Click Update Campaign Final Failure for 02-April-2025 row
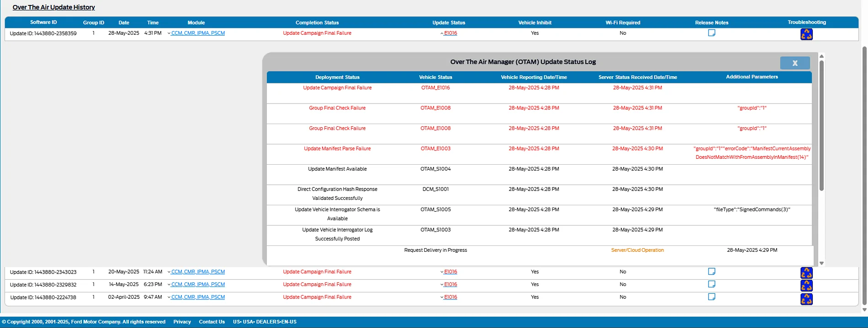 [317, 297]
